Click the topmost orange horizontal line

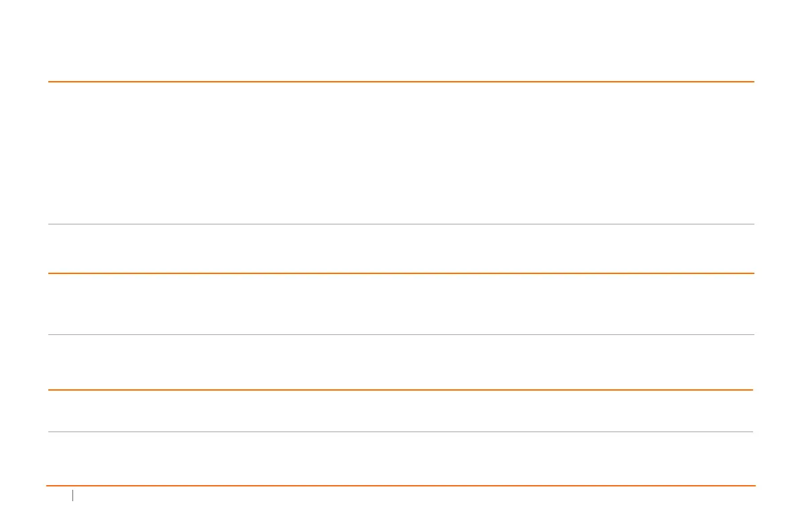pos(401,82)
